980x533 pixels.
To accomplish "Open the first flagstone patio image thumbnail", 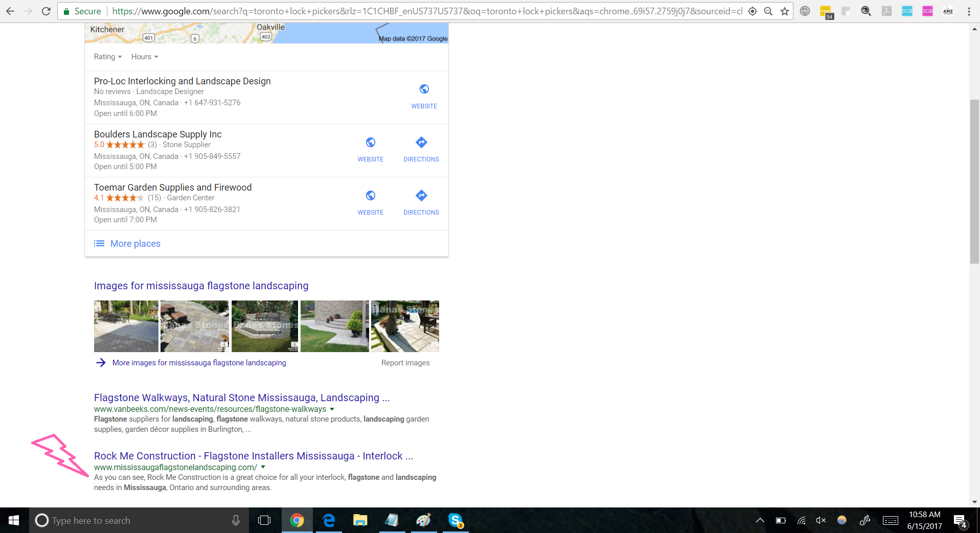I will pyautogui.click(x=126, y=326).
